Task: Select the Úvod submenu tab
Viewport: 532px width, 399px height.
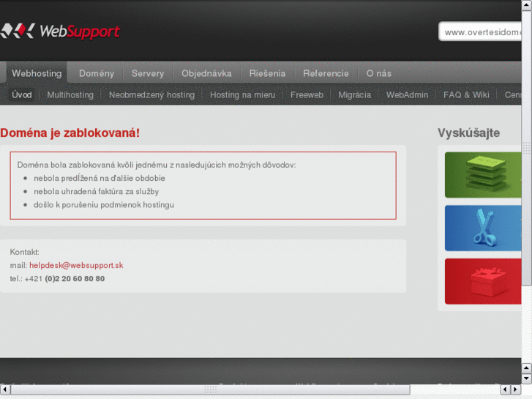Action: point(22,94)
